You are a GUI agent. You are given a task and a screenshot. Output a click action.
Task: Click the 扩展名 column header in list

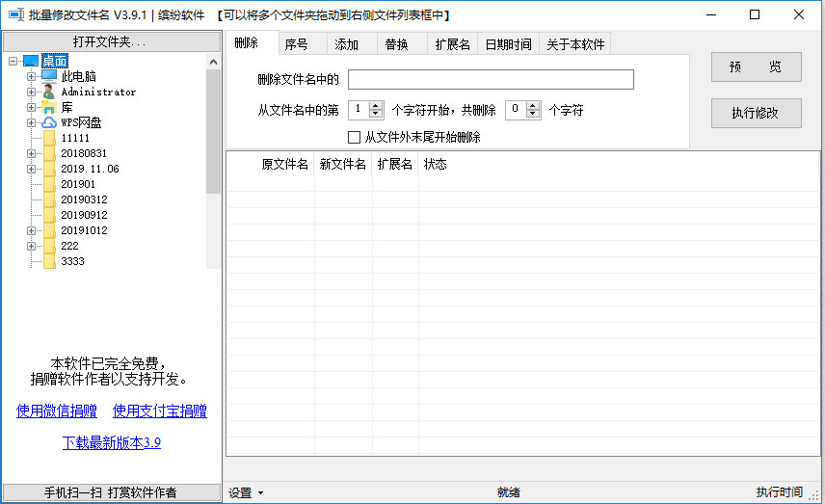pos(395,164)
